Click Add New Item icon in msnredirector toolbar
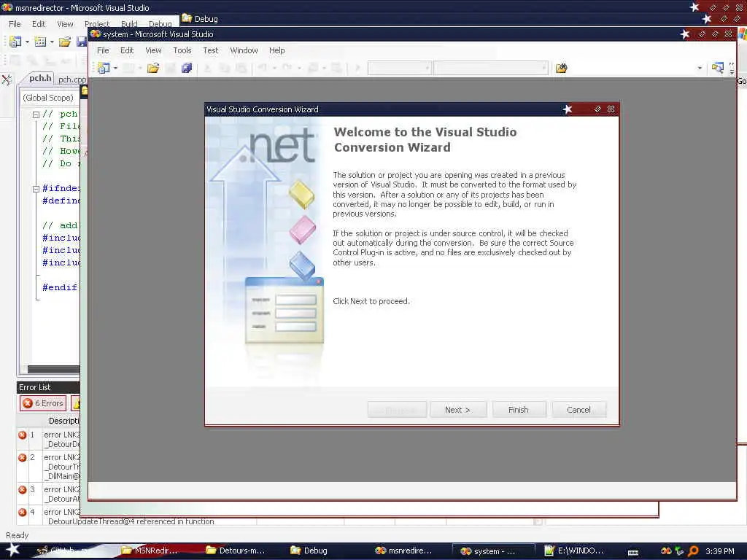Screen dimensions: 747x560 tap(41, 42)
